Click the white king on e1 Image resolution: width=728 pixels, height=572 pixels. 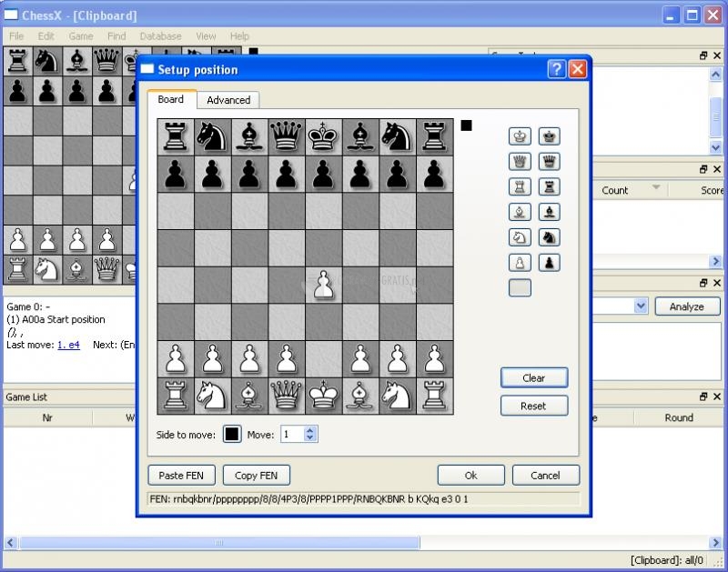pyautogui.click(x=324, y=396)
